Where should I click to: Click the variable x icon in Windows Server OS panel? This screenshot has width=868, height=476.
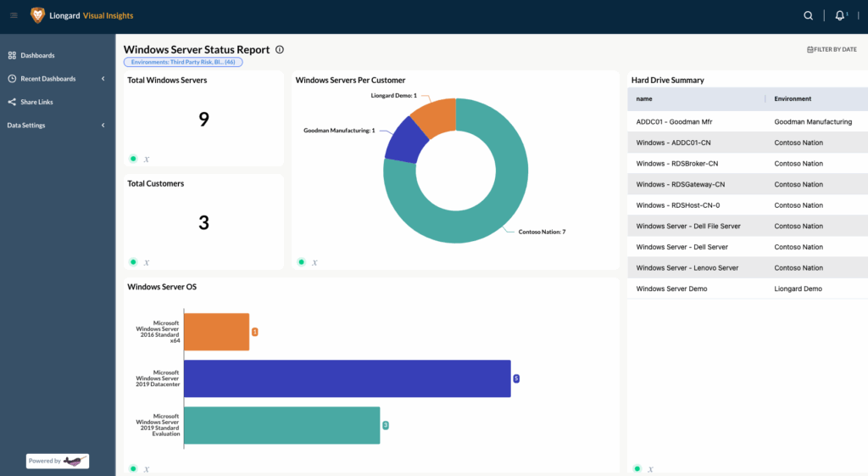[x=147, y=468]
